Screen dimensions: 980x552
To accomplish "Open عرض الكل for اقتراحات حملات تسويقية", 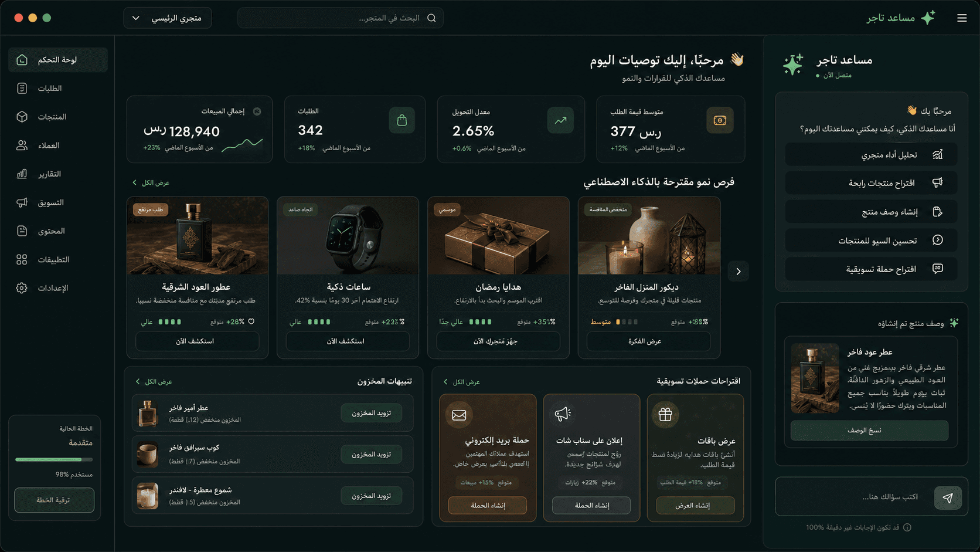I will [462, 382].
